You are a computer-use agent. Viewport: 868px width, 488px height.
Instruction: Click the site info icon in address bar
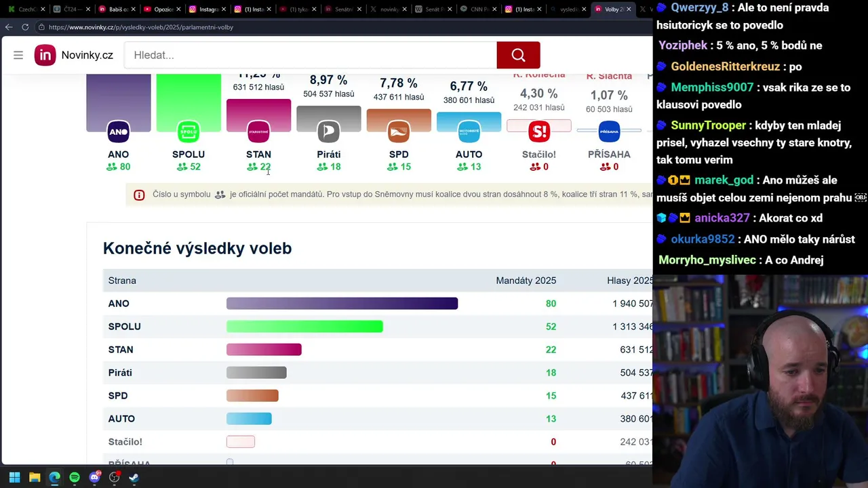[x=41, y=27]
